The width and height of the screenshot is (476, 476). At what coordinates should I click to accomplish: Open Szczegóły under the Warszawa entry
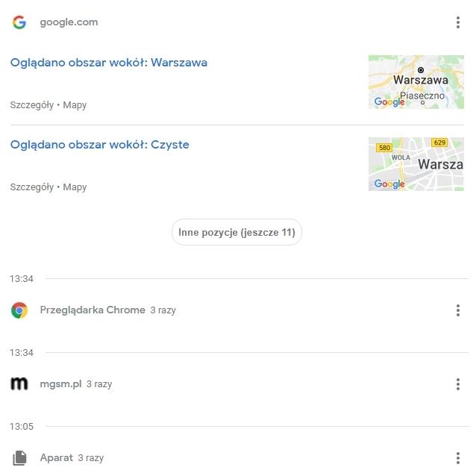[x=31, y=105]
